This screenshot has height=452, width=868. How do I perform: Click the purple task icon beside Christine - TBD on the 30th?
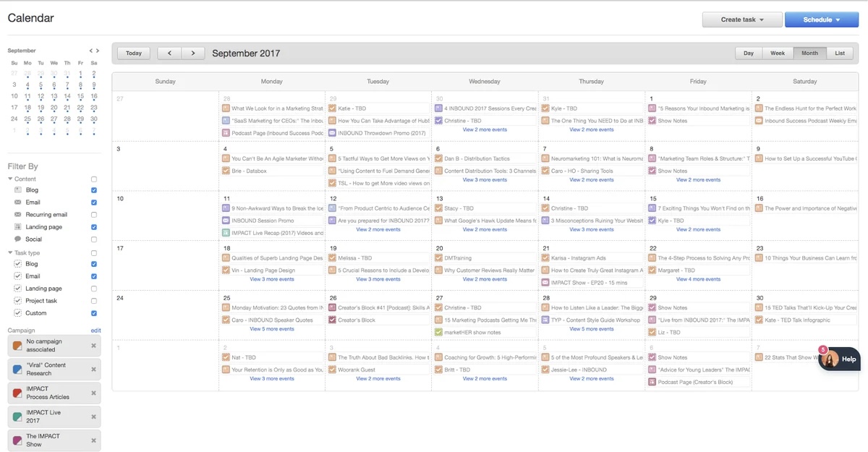(x=439, y=121)
